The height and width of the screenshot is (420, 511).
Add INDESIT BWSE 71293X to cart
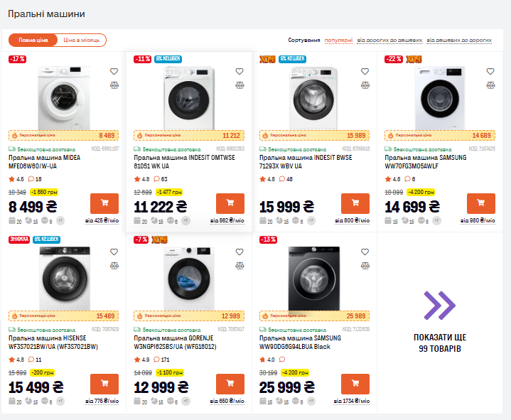click(355, 203)
